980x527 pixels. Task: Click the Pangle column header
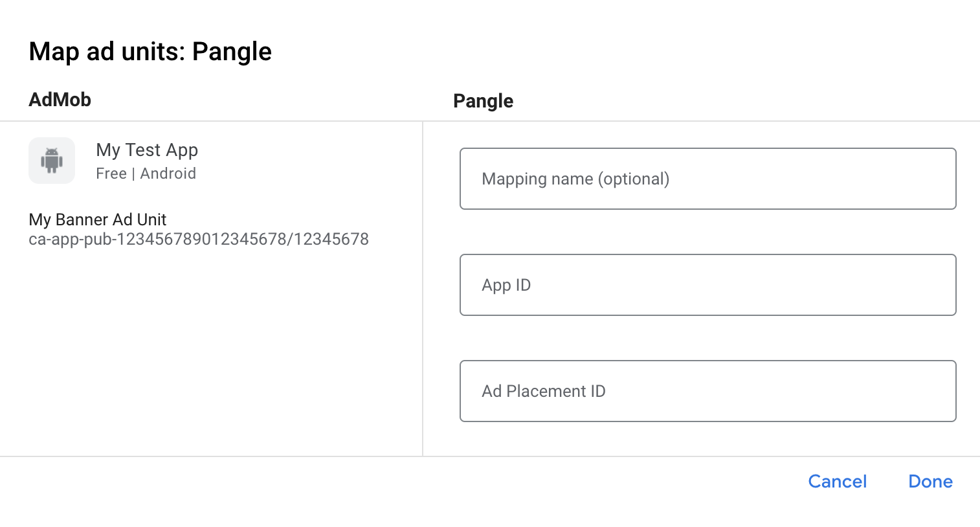pos(483,101)
